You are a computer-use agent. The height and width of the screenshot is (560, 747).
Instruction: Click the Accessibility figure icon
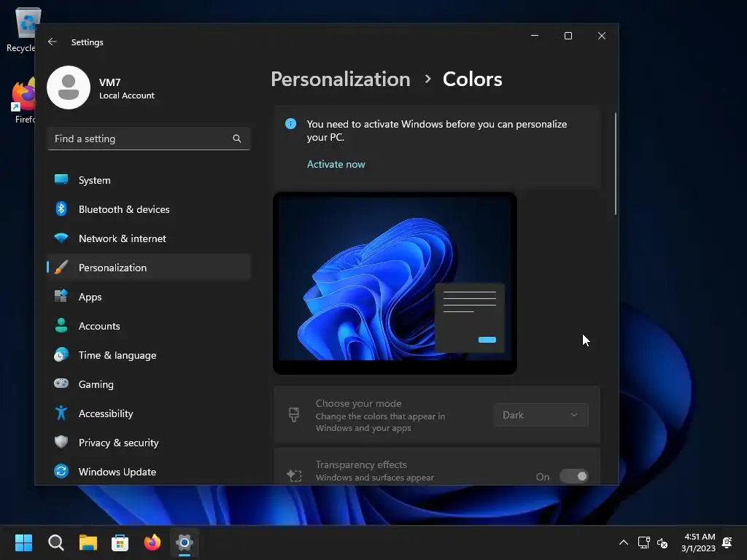click(x=61, y=413)
